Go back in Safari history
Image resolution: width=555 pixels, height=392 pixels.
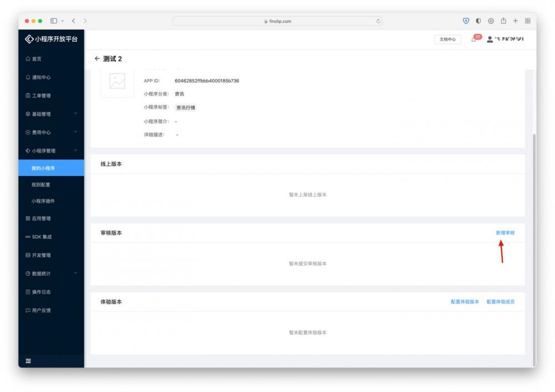tap(74, 21)
